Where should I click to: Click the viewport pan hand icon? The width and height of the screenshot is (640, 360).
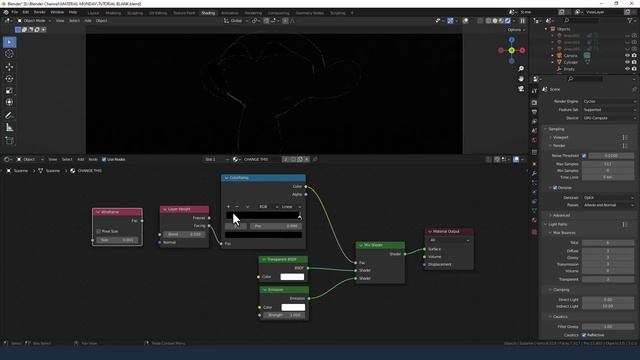point(521,78)
